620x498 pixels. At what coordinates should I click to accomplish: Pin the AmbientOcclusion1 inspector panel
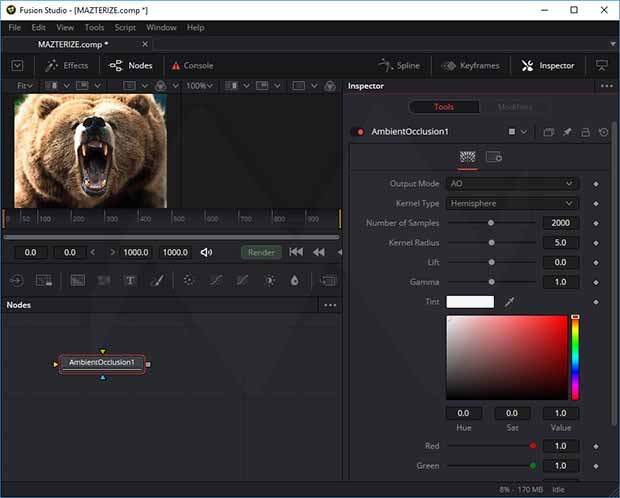click(567, 132)
